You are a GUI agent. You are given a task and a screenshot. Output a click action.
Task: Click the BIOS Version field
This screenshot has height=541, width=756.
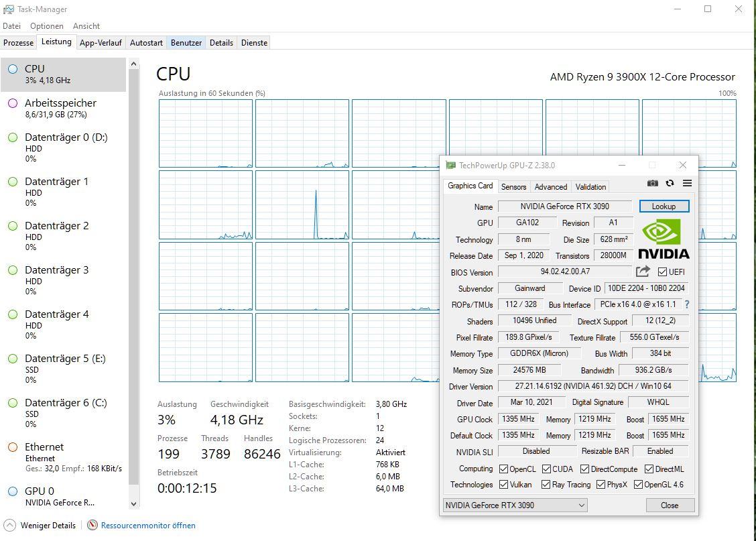pyautogui.click(x=564, y=272)
